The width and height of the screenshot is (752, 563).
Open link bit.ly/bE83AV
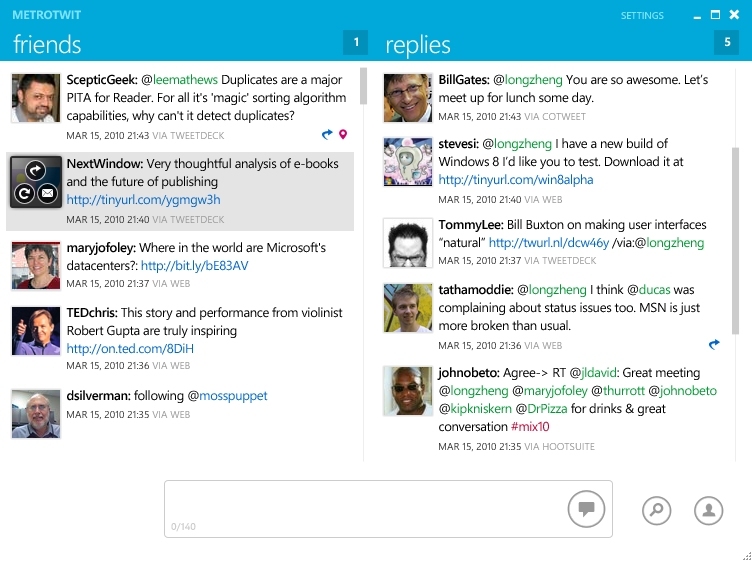(x=195, y=266)
